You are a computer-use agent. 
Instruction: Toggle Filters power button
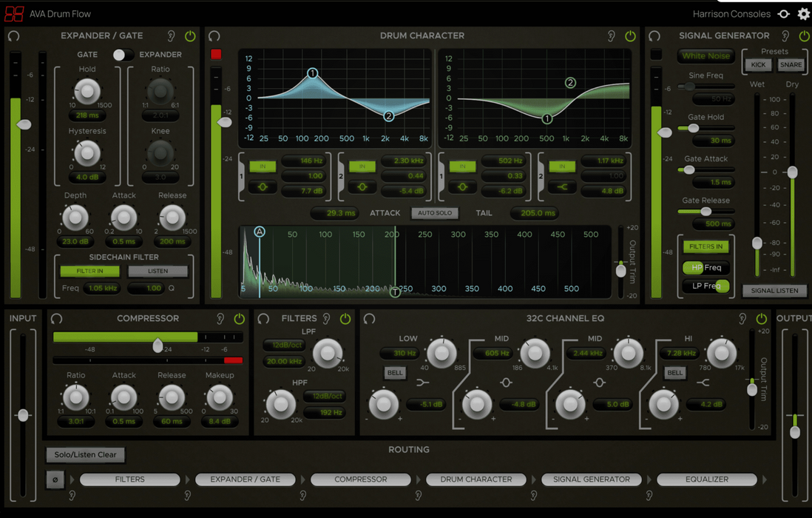coord(345,318)
